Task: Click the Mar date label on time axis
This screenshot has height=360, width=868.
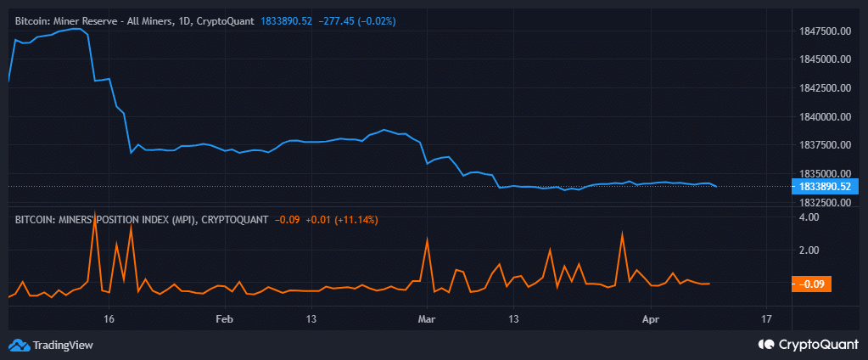Action: [x=426, y=319]
